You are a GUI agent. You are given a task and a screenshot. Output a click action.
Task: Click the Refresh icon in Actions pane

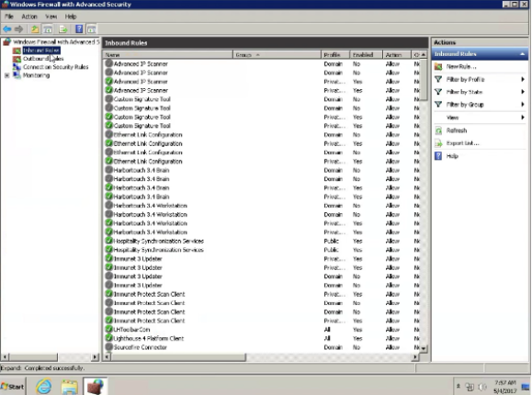pyautogui.click(x=438, y=130)
